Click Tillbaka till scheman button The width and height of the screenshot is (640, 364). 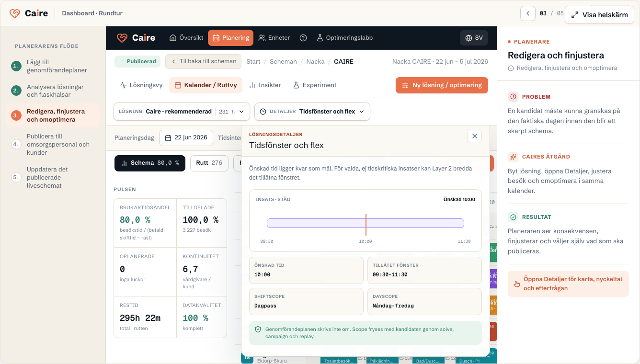[x=204, y=61]
